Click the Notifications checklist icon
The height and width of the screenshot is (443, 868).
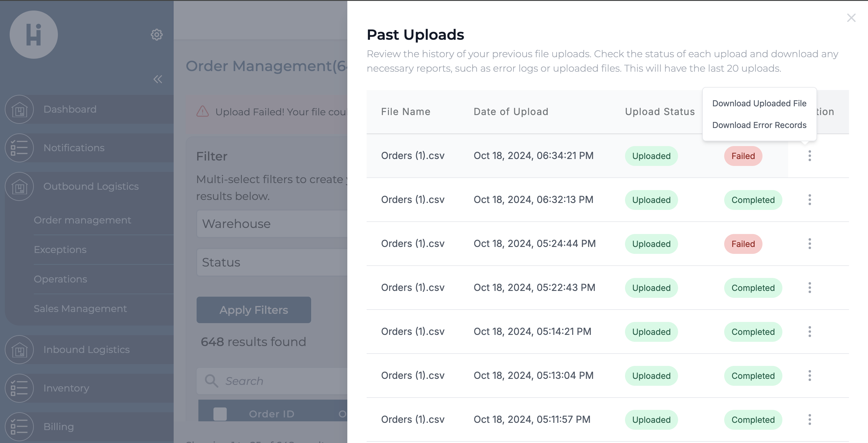click(x=20, y=148)
